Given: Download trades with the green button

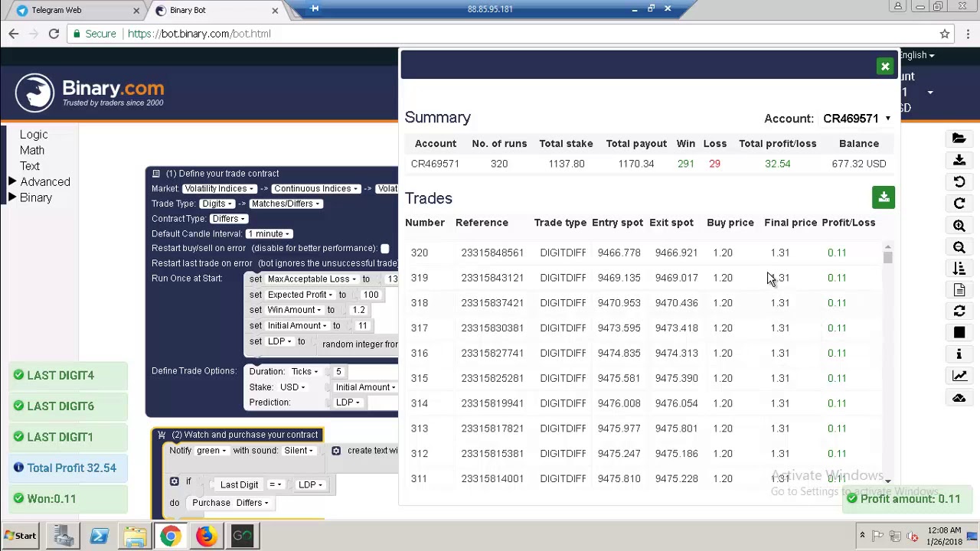Looking at the screenshot, I should (884, 197).
